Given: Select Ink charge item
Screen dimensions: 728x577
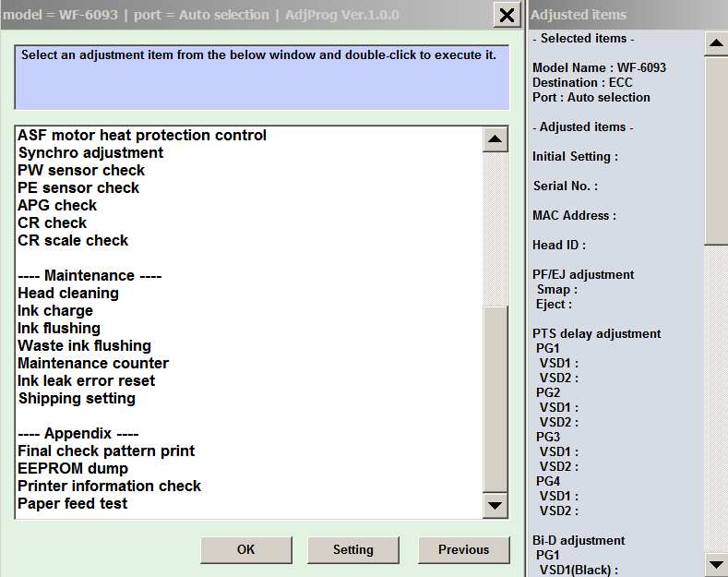Looking at the screenshot, I should [55, 310].
